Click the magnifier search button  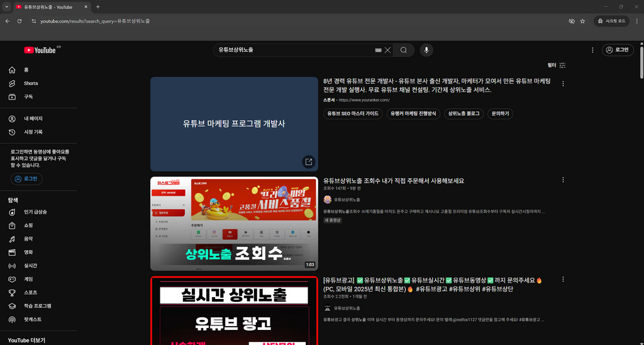coord(404,50)
